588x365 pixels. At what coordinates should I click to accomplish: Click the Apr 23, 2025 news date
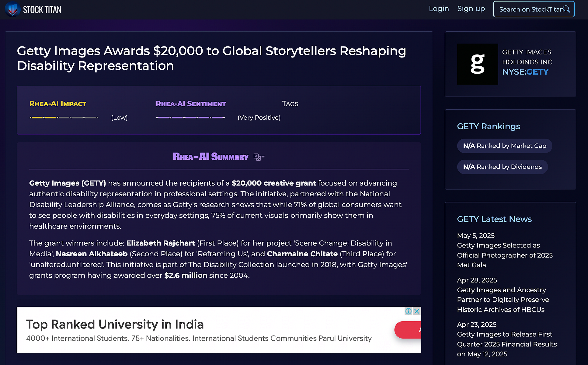point(477,325)
